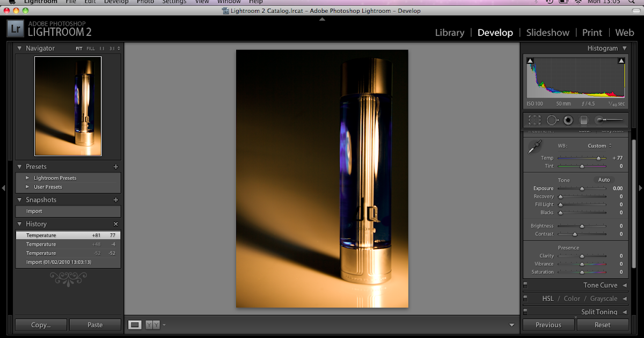The height and width of the screenshot is (338, 644).
Task: Hide the left panel group arrow
Action: 3,188
